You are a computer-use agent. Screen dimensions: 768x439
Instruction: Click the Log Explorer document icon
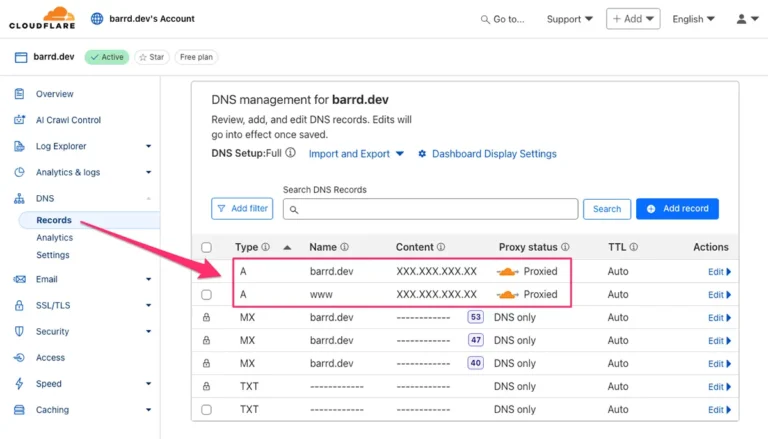(x=19, y=146)
